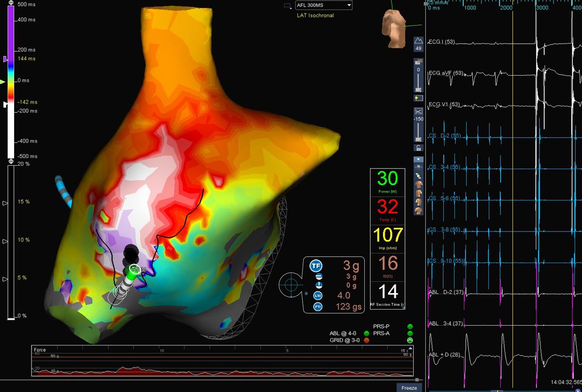The width and height of the screenshot is (582, 392).
Task: Click the respiration waveform status icon
Action: click(410, 341)
